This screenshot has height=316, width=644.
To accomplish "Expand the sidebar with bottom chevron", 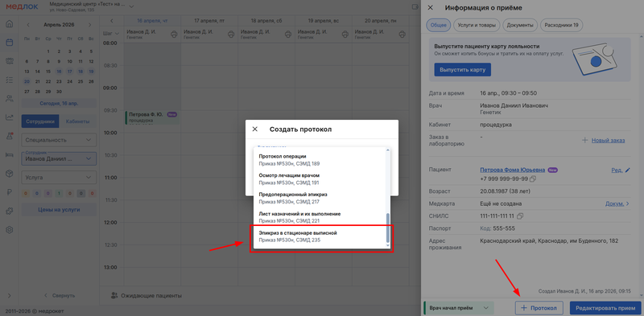I will (x=9, y=295).
